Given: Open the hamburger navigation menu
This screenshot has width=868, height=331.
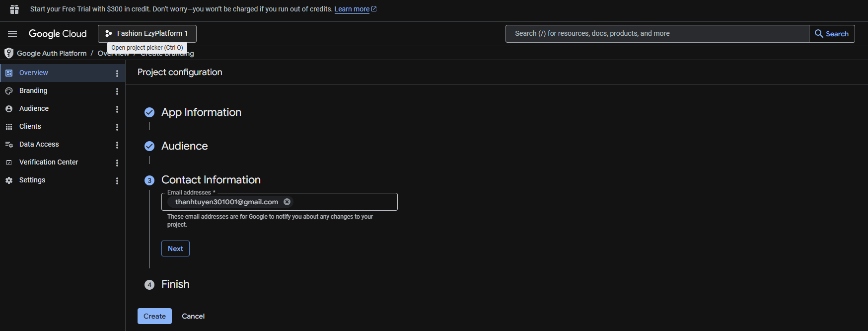Looking at the screenshot, I should coord(12,34).
